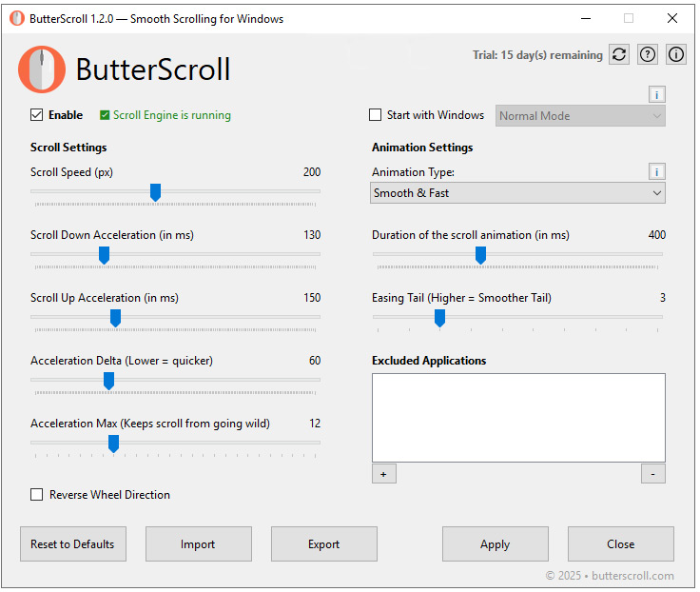Toggle the Enable checkbox

[x=36, y=115]
